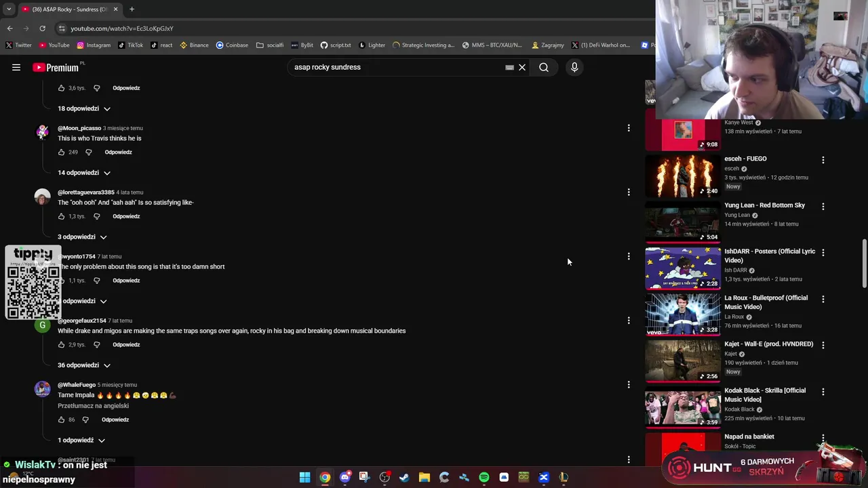This screenshot has width=868, height=488.
Task: Click Przetłumacz na angielski link
Action: [x=93, y=406]
